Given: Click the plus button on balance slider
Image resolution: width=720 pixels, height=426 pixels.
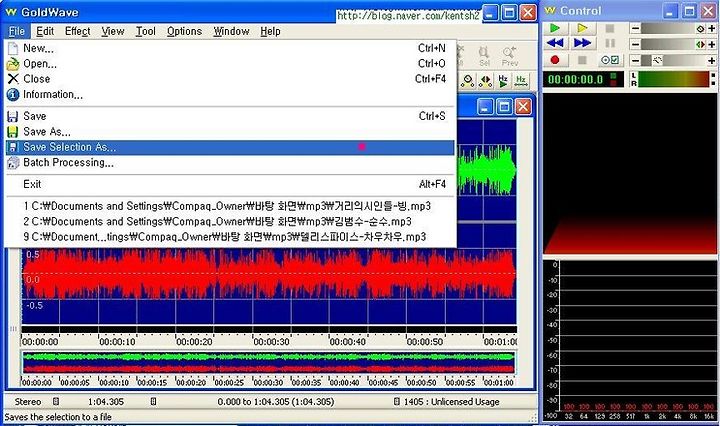Looking at the screenshot, I should pos(711,45).
